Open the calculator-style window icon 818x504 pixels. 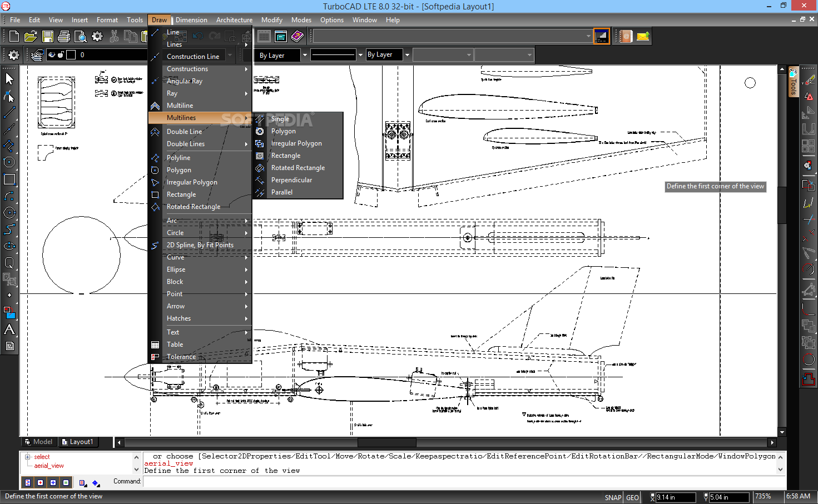point(281,37)
